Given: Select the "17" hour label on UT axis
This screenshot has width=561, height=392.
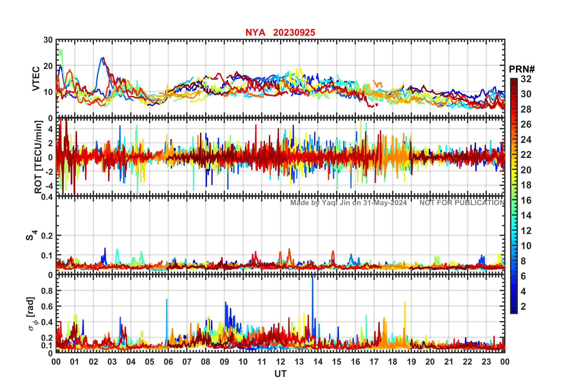Looking at the screenshot, I should pos(374,362).
